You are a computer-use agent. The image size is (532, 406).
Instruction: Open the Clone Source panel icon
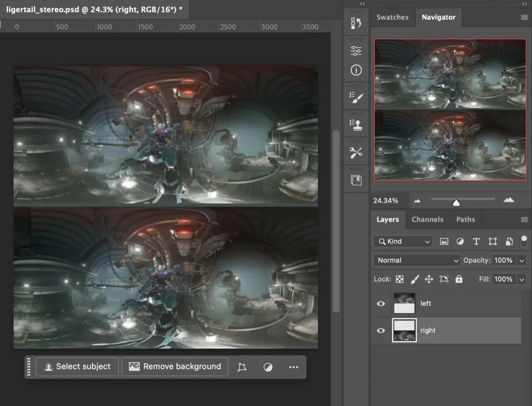356,125
